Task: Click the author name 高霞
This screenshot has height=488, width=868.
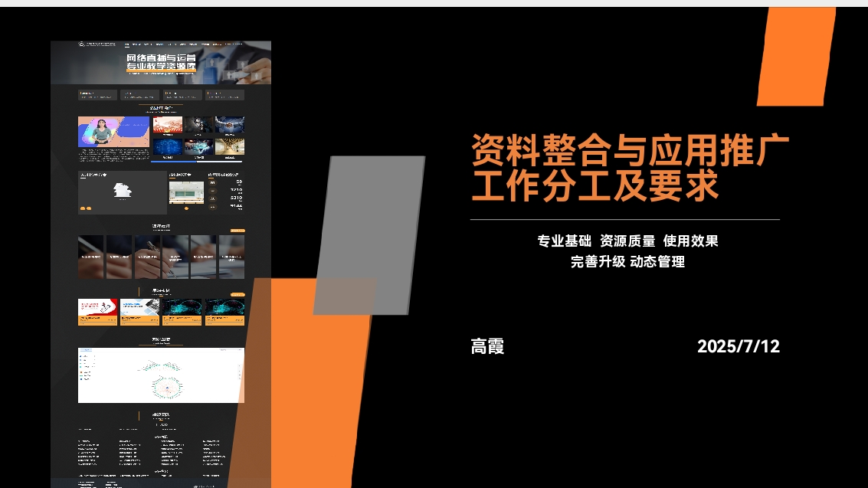Action: [x=487, y=346]
